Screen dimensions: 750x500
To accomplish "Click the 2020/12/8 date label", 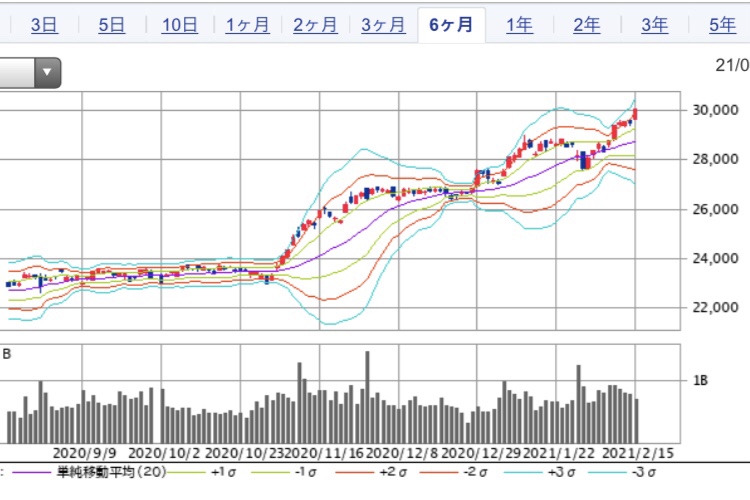I will click(402, 453).
